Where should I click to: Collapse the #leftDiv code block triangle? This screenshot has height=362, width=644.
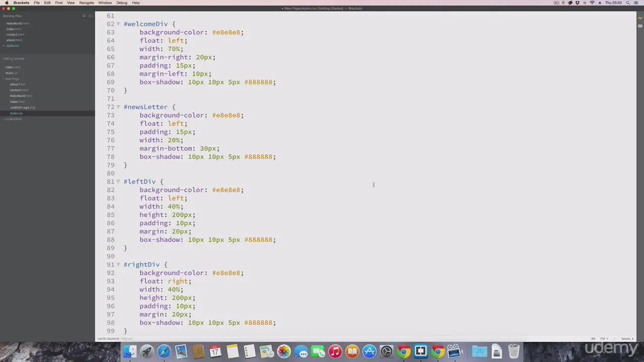118,182
